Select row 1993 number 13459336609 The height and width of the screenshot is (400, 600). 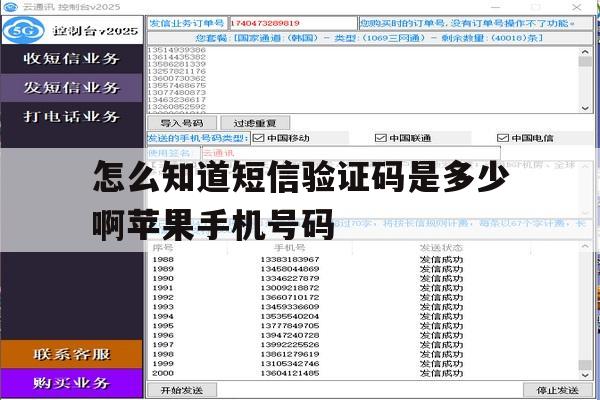coord(290,307)
